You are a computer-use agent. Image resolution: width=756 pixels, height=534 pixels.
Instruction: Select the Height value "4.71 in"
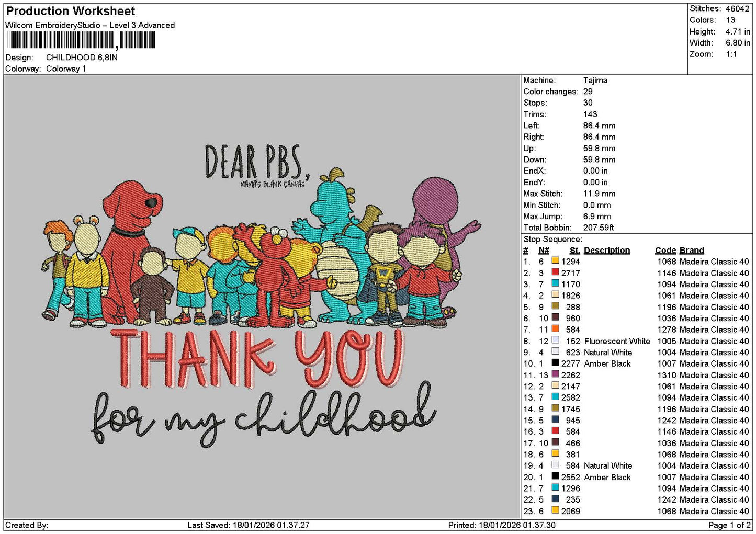coord(738,32)
